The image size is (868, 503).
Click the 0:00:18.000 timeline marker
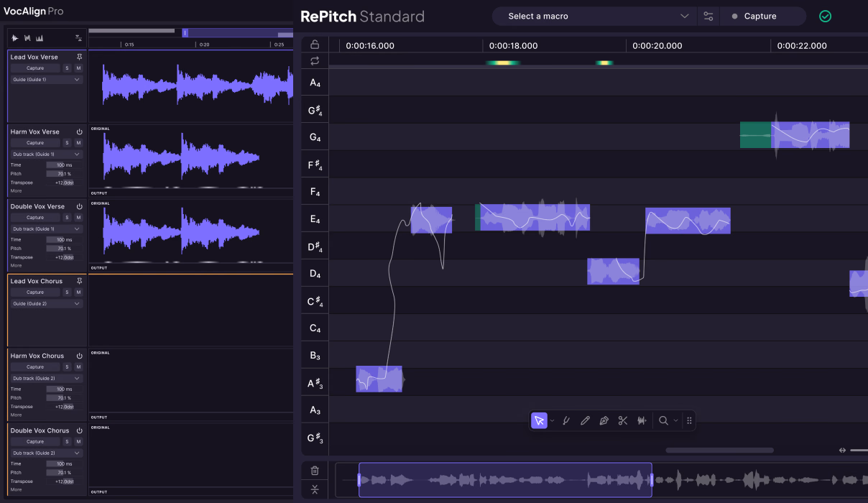click(513, 45)
